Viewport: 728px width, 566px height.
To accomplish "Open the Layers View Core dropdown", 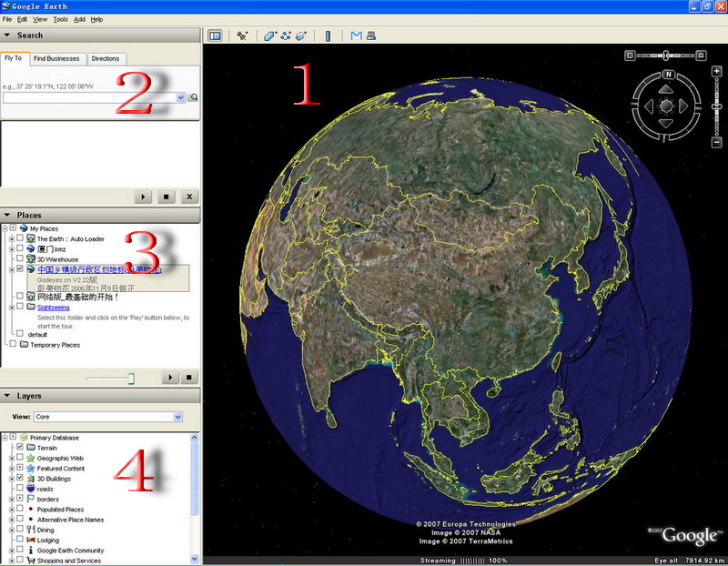I will tap(177, 417).
